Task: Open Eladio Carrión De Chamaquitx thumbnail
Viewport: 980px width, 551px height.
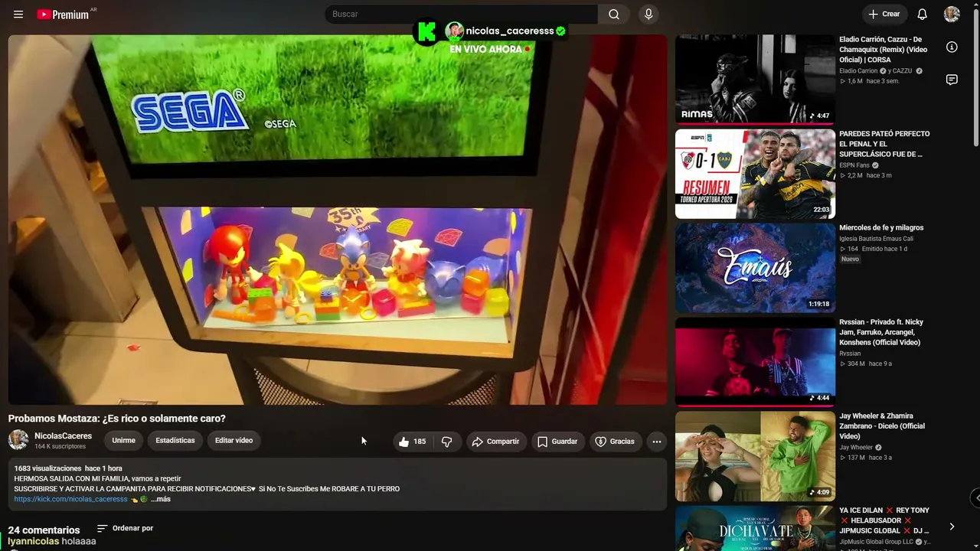Action: coord(755,79)
